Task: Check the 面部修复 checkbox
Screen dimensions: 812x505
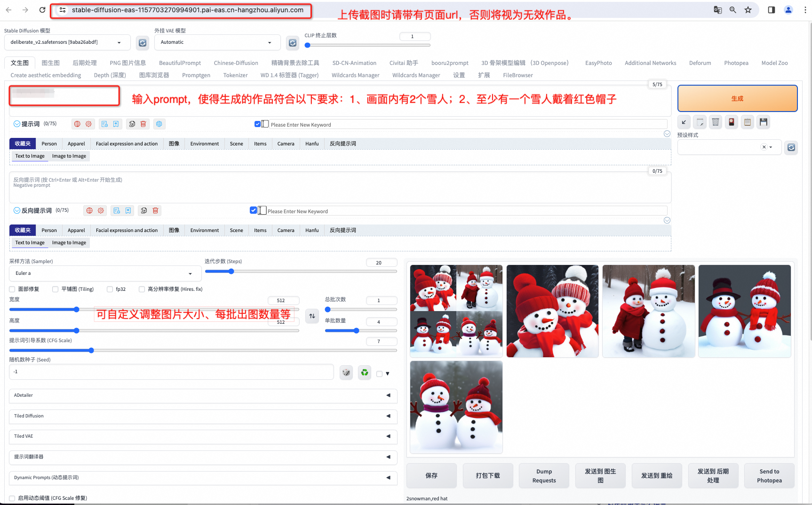Action: (x=12, y=289)
